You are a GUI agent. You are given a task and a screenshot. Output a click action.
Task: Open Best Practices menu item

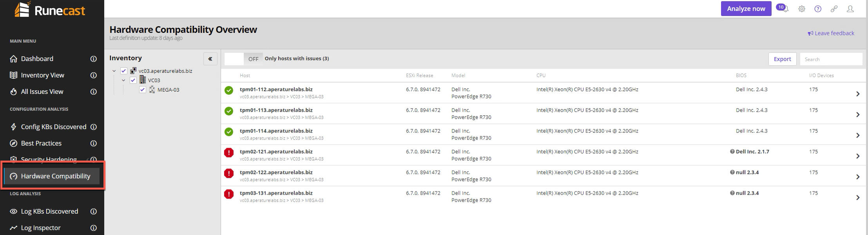41,143
